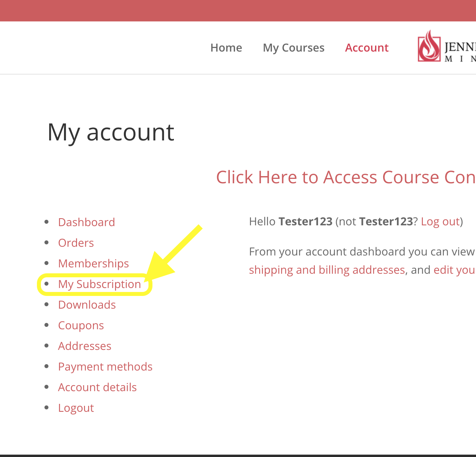View the Orders page
This screenshot has height=457, width=476.
click(x=76, y=243)
